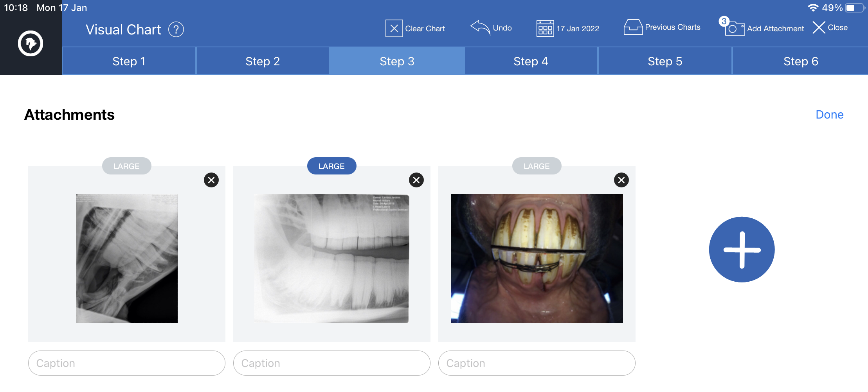Open the horse logo home icon
Image resolution: width=868 pixels, height=392 pixels.
pos(31,43)
